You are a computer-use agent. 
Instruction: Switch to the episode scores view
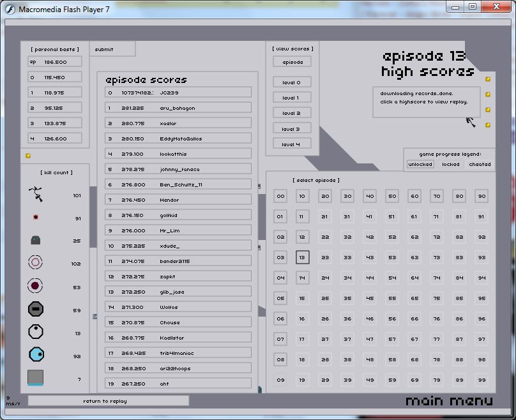292,62
